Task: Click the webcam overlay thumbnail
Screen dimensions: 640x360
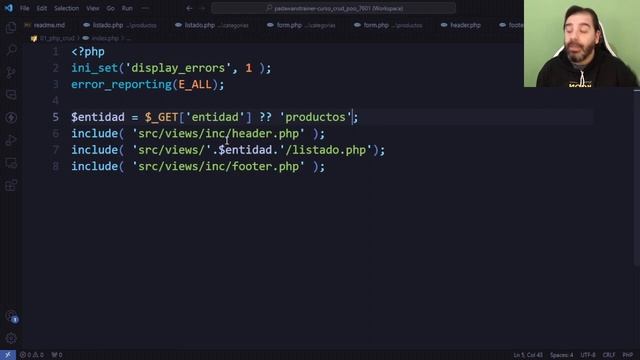Action: [x=582, y=43]
